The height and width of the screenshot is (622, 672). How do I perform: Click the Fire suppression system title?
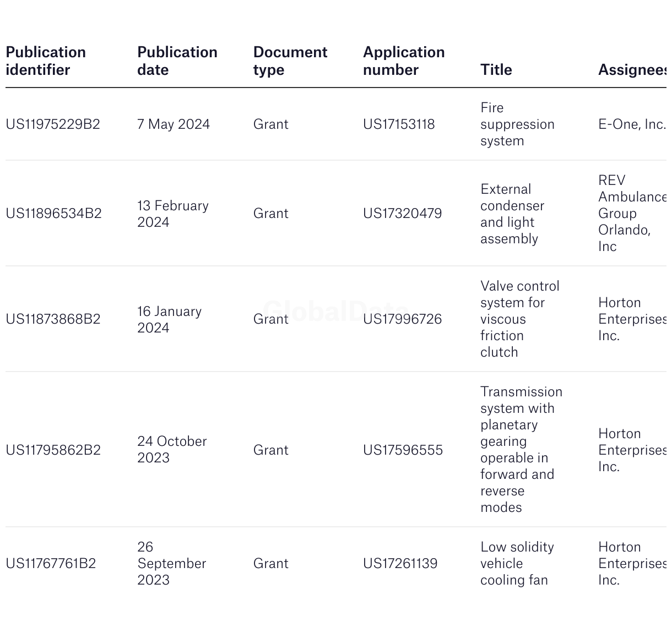[517, 124]
